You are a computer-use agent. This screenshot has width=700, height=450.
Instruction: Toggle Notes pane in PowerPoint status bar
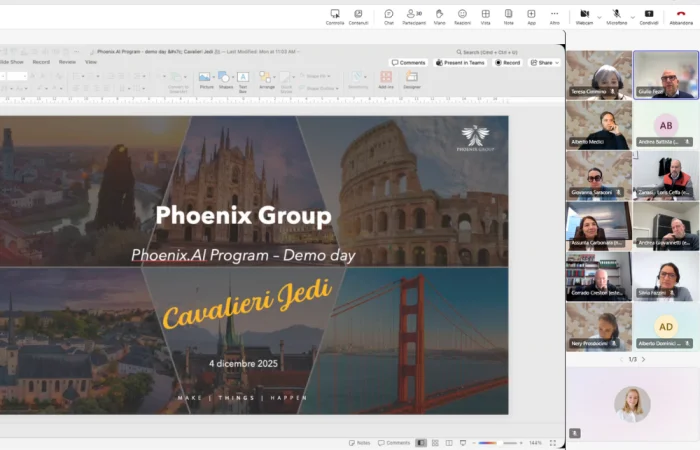(358, 442)
